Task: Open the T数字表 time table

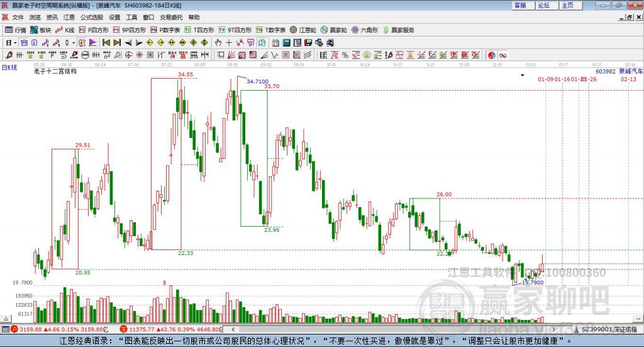Action: (x=270, y=30)
